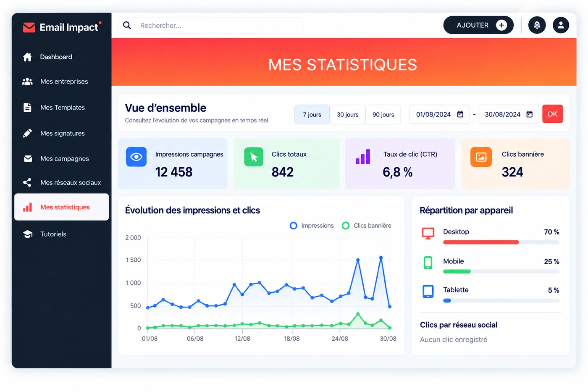Click the Dashboard home icon
The width and height of the screenshot is (588, 392).
click(x=27, y=57)
